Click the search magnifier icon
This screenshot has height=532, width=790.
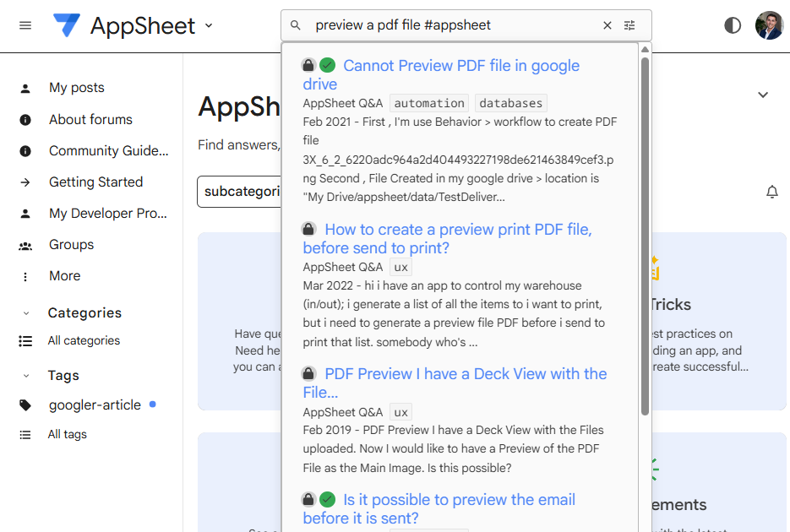pos(296,25)
